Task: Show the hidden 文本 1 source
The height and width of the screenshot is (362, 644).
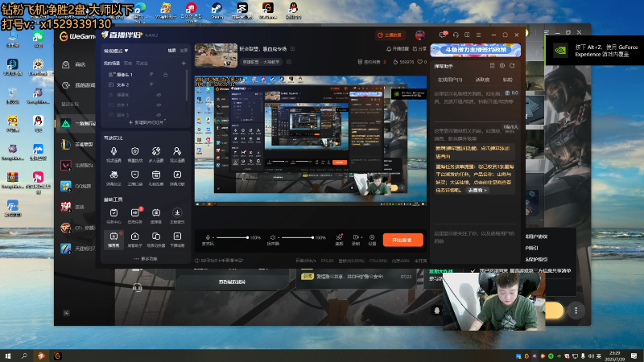Action: pos(159,105)
